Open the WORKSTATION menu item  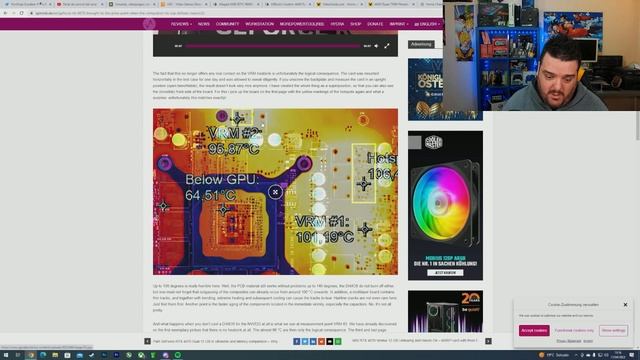(260, 24)
